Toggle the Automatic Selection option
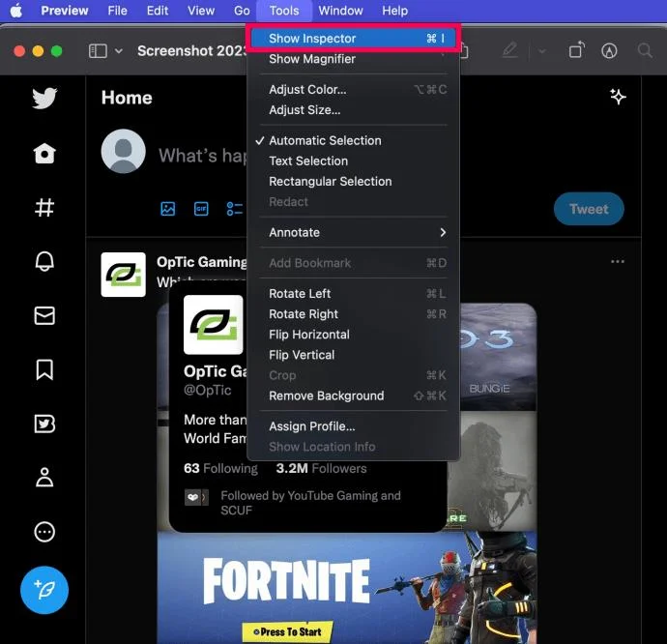Image resolution: width=667 pixels, height=644 pixels. 353,140
